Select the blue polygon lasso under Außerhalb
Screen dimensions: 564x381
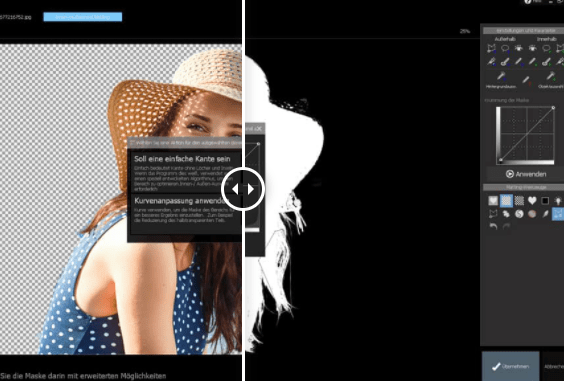[x=491, y=48]
